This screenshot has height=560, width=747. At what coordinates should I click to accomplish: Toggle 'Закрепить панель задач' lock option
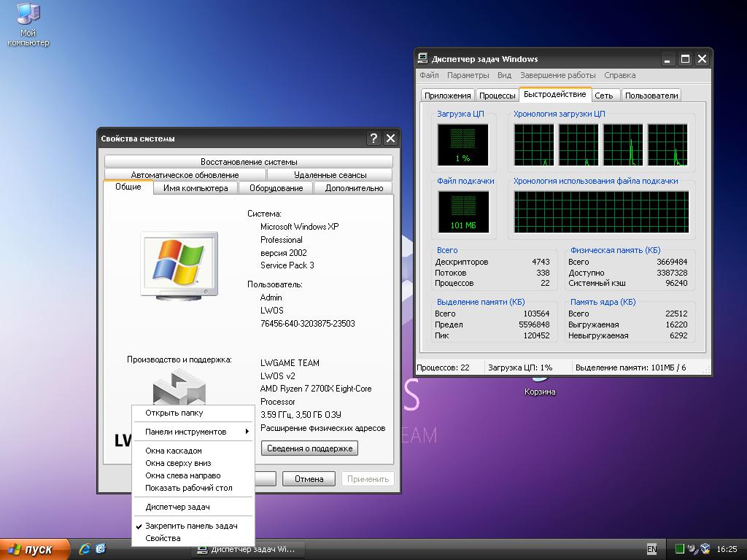tap(191, 526)
